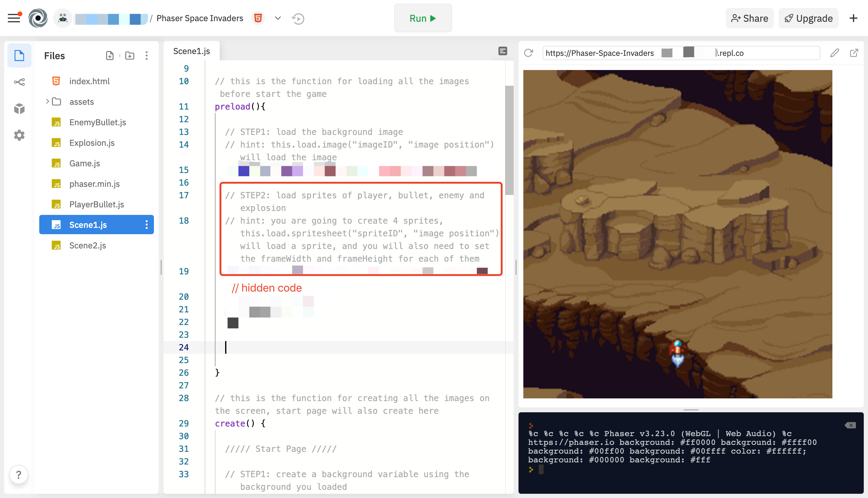Viewport: 868px width, 498px height.
Task: Open the Packages cube icon
Action: (x=19, y=109)
